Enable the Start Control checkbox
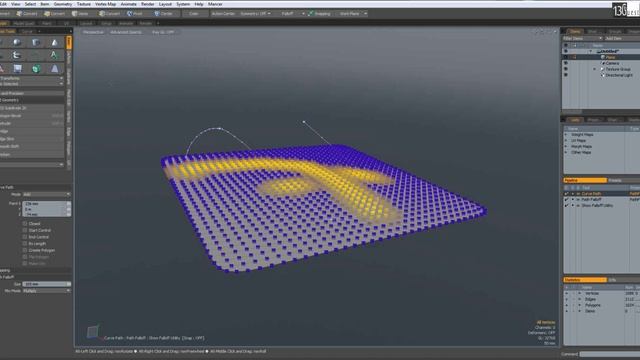Image resolution: width=640 pixels, height=360 pixels. [x=25, y=230]
